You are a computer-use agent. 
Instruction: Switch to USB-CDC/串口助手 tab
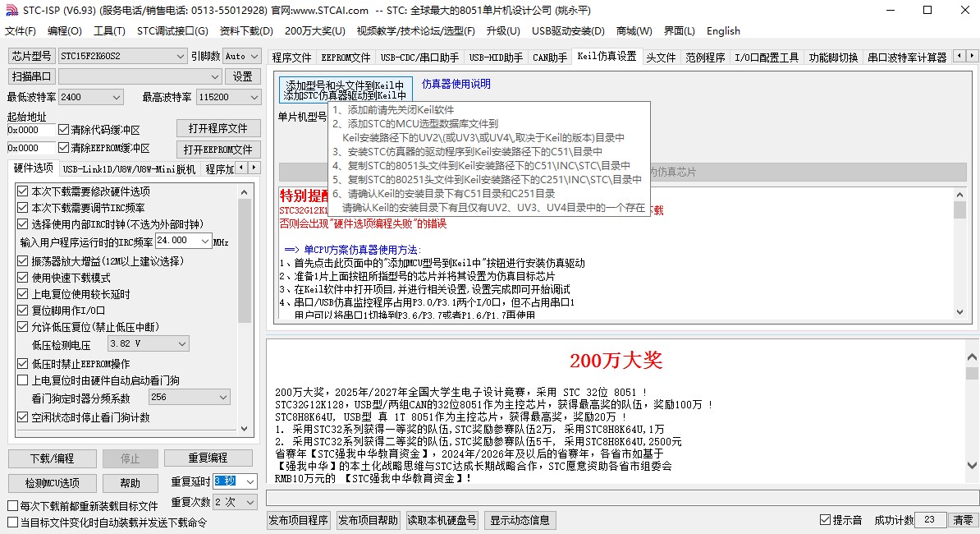(419, 58)
